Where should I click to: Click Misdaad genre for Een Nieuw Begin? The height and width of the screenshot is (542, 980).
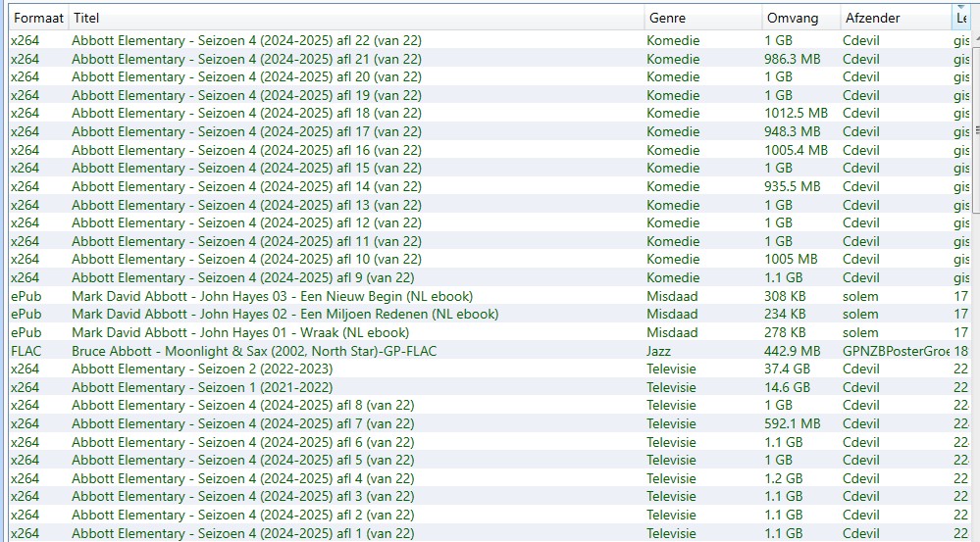672,296
